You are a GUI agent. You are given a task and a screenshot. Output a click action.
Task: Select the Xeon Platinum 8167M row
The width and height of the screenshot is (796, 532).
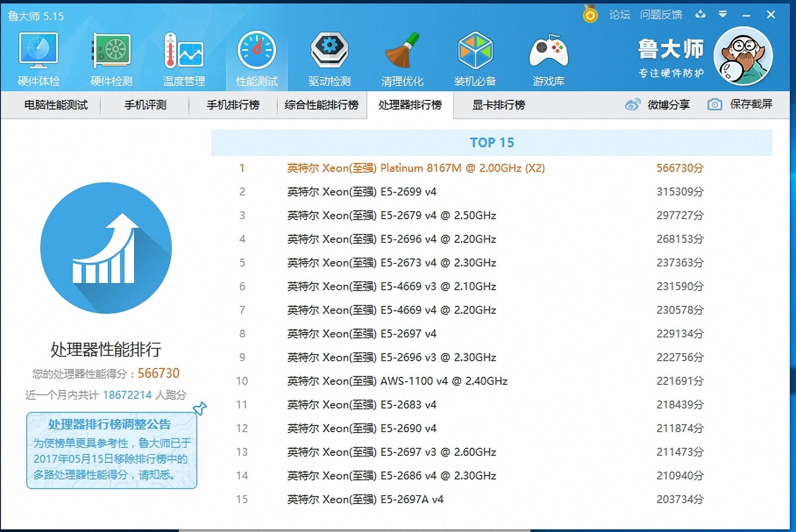coord(492,168)
